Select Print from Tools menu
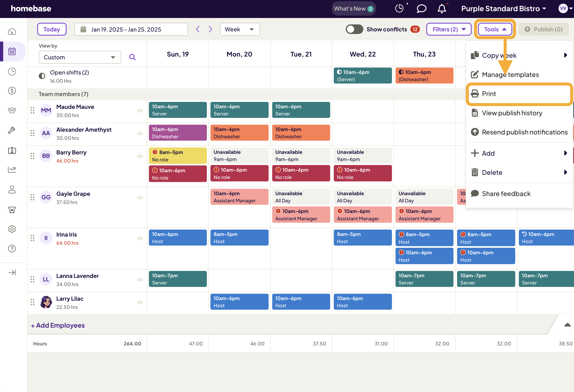Screen dimensions: 574x392 click(489, 94)
